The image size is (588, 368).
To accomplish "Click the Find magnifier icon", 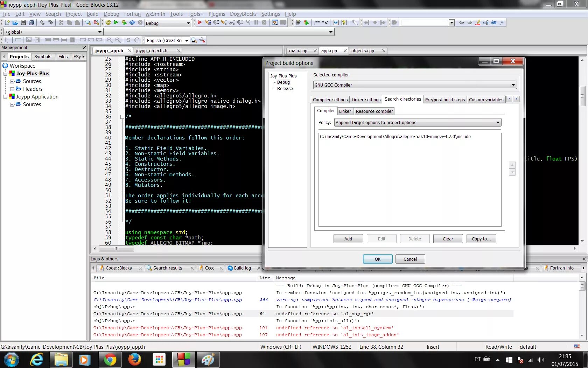I will (88, 23).
